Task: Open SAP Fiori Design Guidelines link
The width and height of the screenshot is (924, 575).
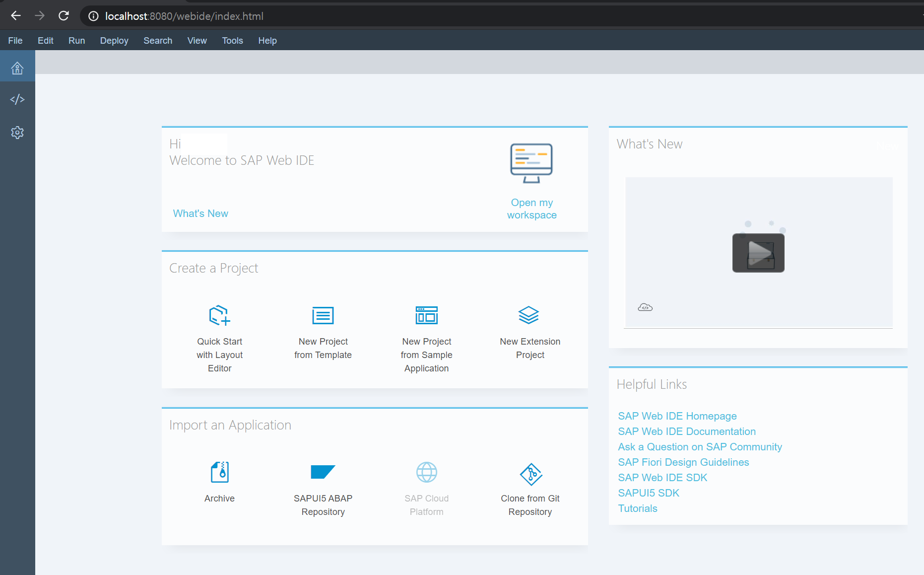Action: [x=683, y=462]
